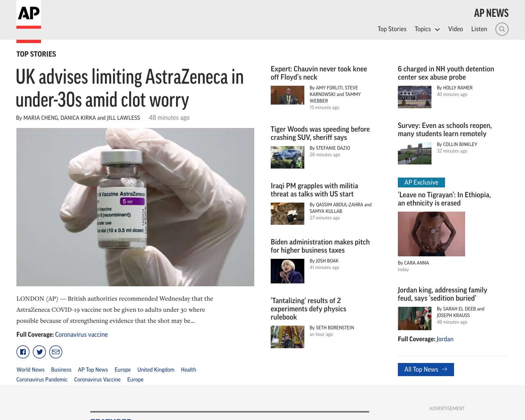Click byline By HOLLY RAMER
Image resolution: width=525 pixels, height=420 pixels.
(454, 88)
